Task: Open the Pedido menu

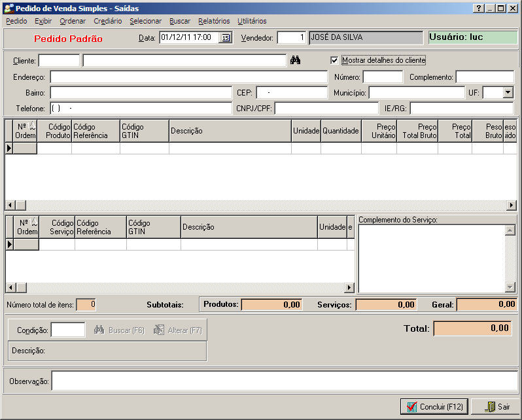Action: pos(16,21)
